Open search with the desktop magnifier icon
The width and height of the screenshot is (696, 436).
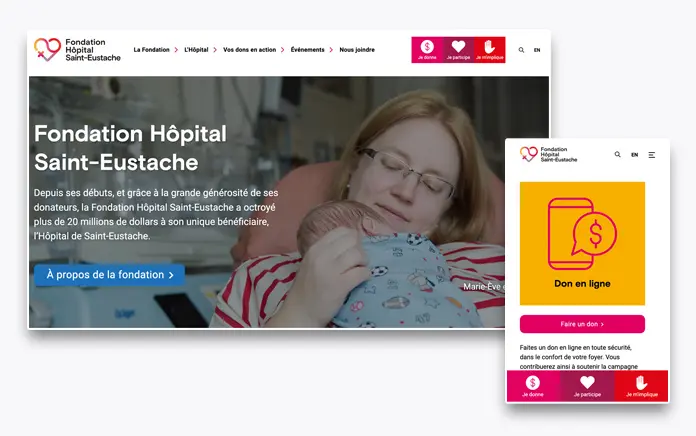tap(521, 50)
